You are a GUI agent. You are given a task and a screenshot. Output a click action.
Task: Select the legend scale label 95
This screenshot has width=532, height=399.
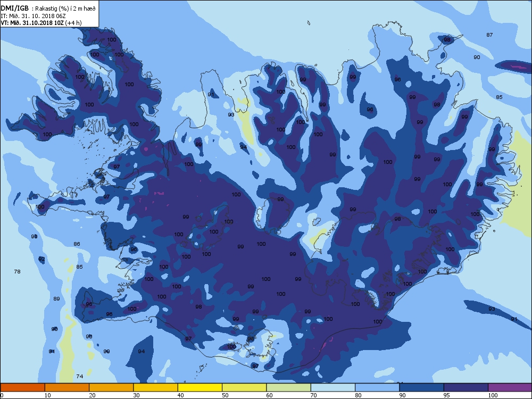[447, 395]
